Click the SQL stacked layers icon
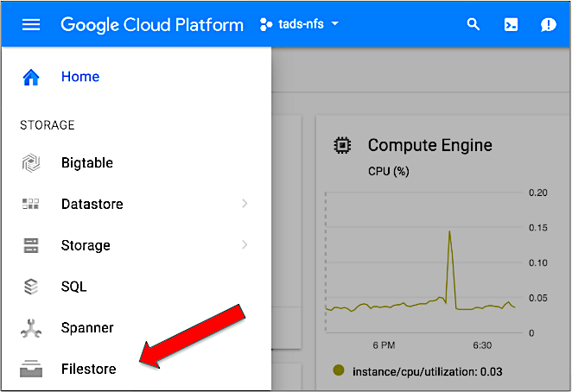Image resolution: width=572 pixels, height=392 pixels. point(31,287)
